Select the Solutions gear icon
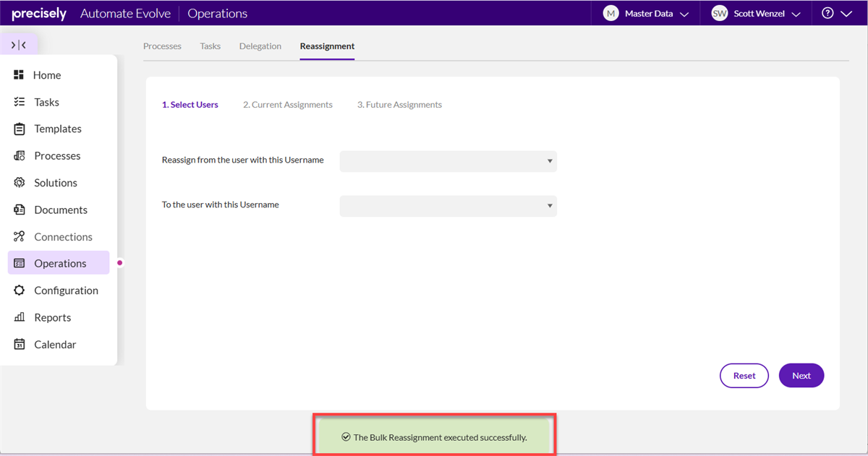The image size is (868, 456). pos(20,183)
